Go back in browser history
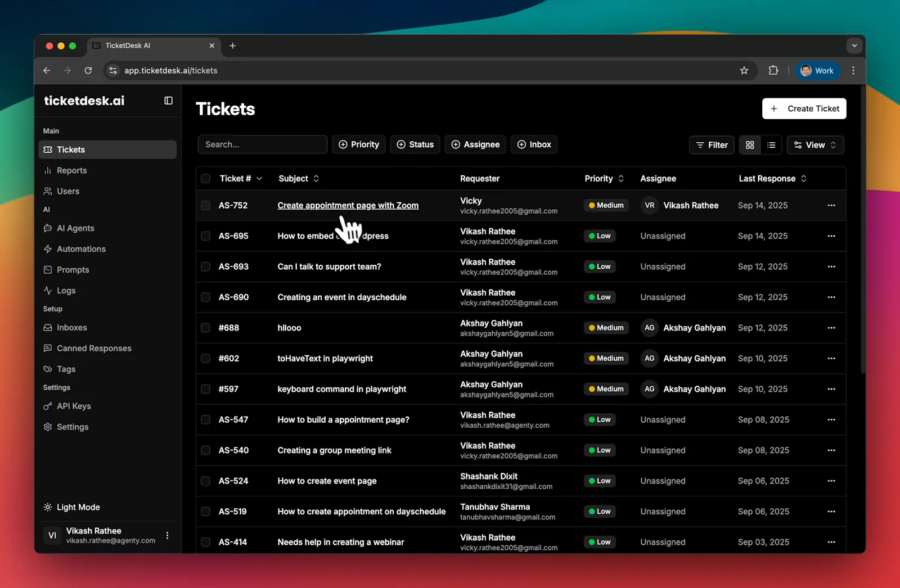 (47, 70)
